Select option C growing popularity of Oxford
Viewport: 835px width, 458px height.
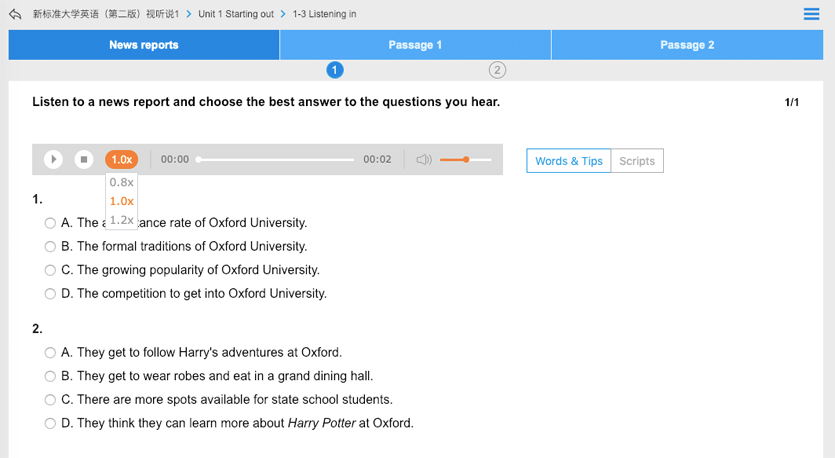50,271
